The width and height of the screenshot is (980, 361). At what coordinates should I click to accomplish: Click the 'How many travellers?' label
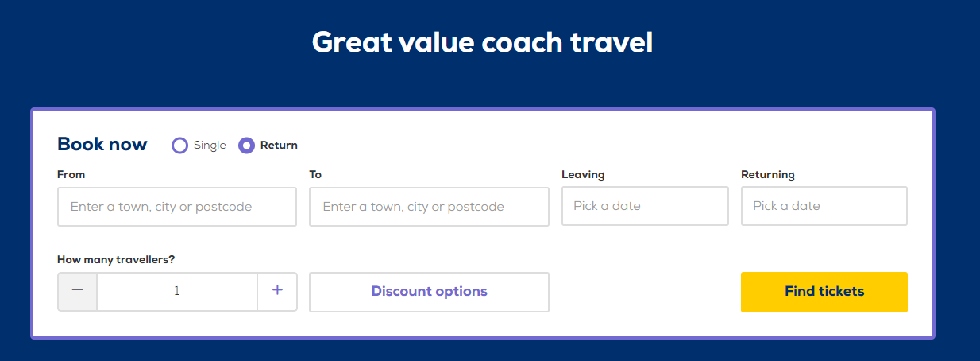[x=116, y=259]
